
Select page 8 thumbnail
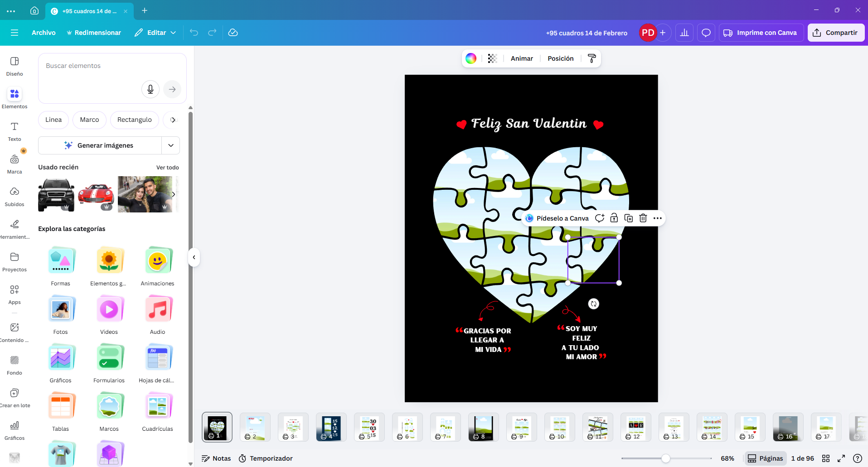pos(483,426)
